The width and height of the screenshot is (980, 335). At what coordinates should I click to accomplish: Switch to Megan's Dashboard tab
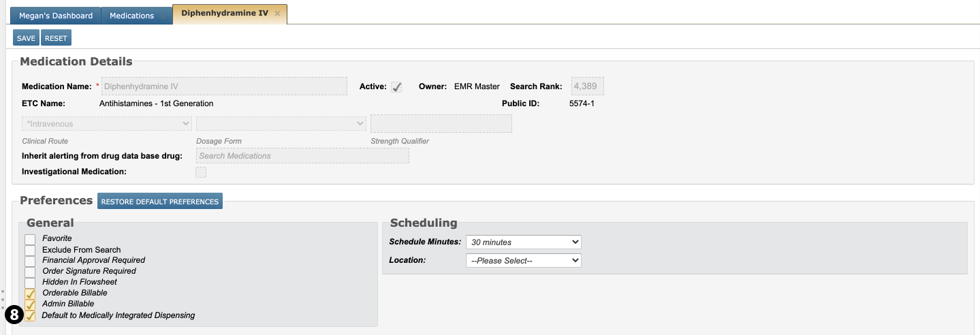[56, 16]
